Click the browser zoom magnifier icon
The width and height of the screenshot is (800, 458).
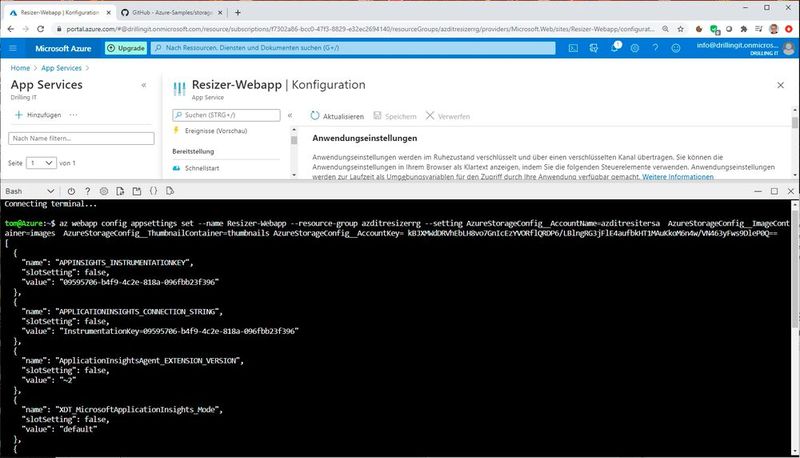pos(665,29)
